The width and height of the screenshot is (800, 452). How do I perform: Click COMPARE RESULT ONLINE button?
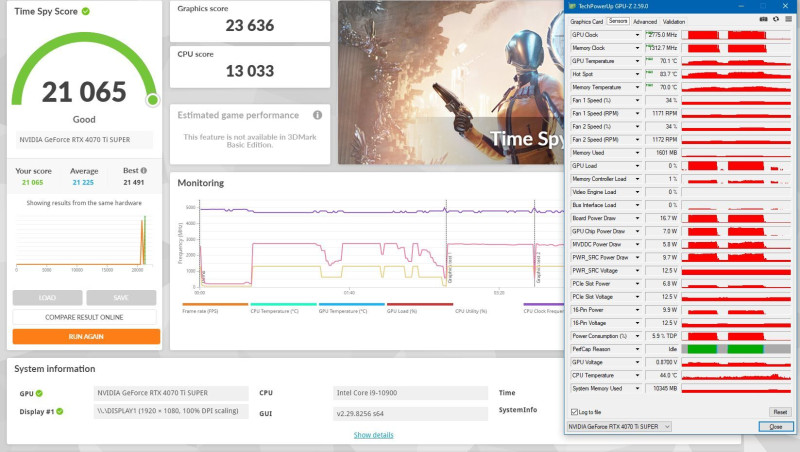pos(84,317)
